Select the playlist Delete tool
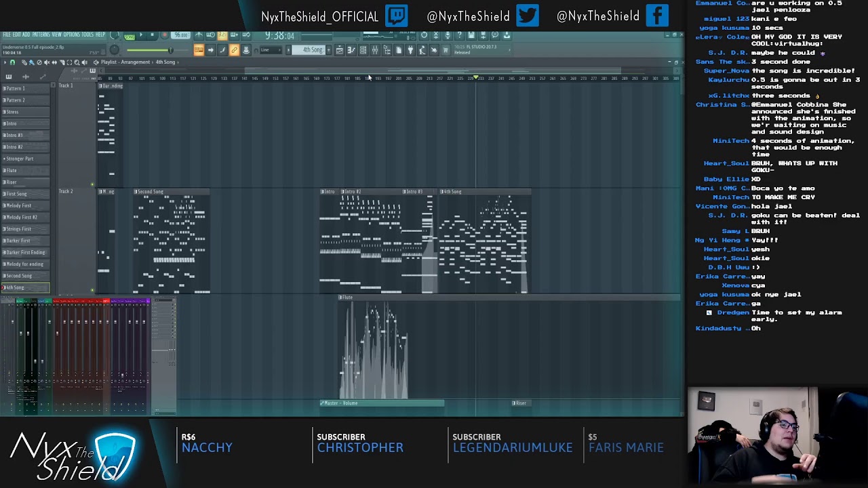This screenshot has height=488, width=868. point(39,62)
